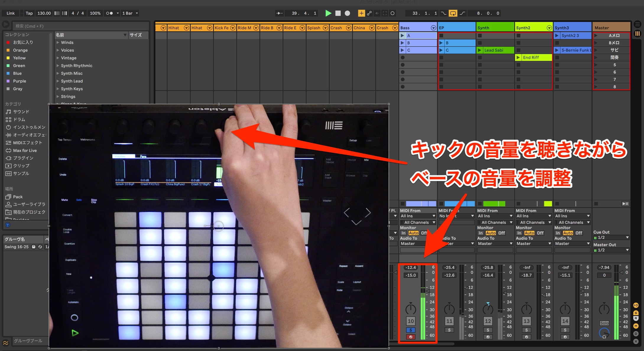Viewport: 644px width, 351px height.
Task: Click the browser Preview play icon
Action: coord(6,25)
